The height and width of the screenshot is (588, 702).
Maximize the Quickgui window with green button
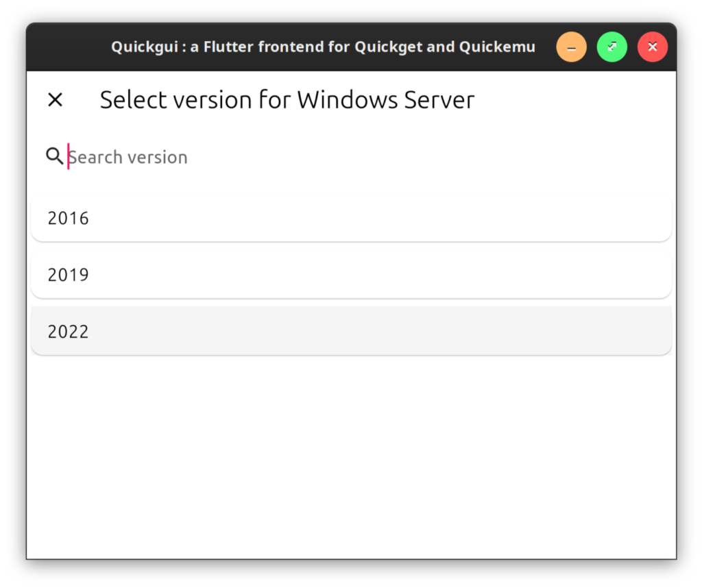tap(612, 47)
